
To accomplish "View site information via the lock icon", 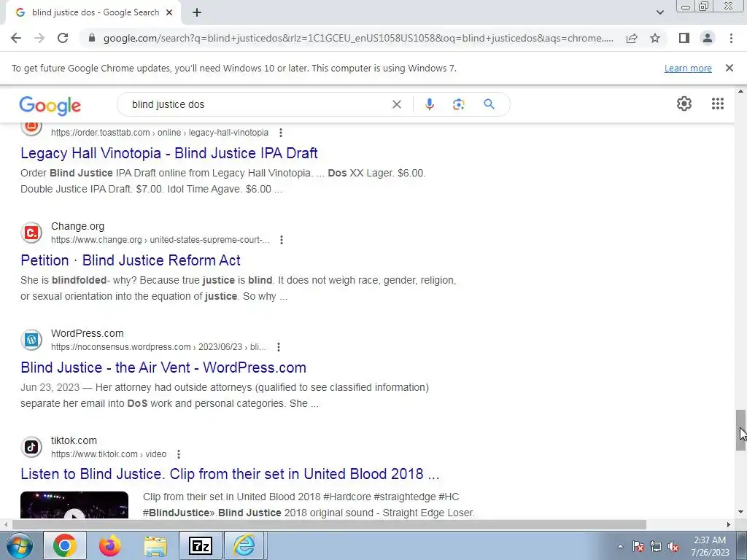I will click(x=92, y=38).
